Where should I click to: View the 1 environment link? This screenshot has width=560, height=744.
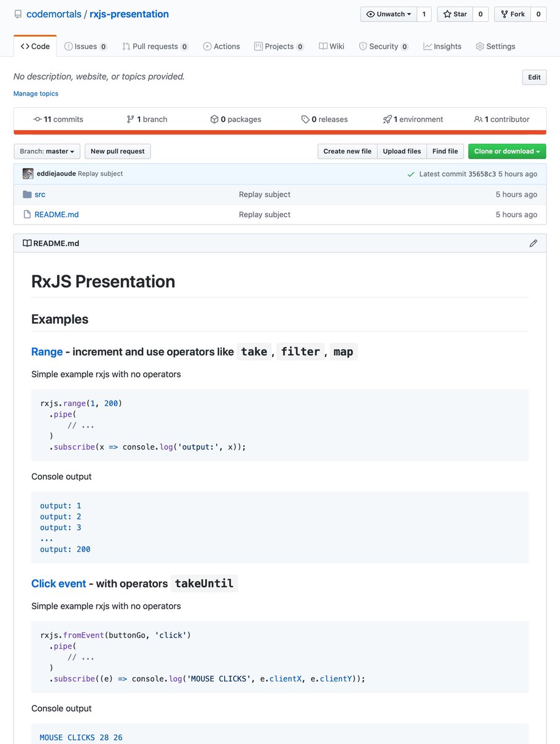coord(413,119)
